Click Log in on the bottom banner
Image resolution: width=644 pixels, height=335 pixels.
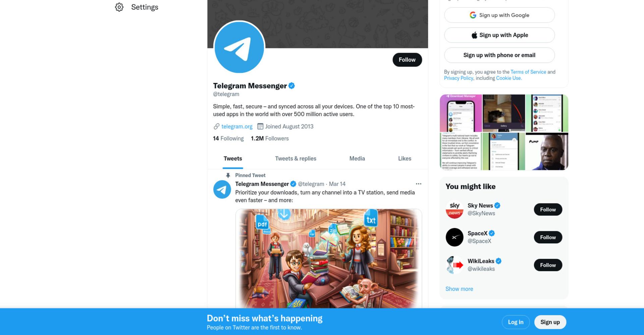click(x=516, y=322)
